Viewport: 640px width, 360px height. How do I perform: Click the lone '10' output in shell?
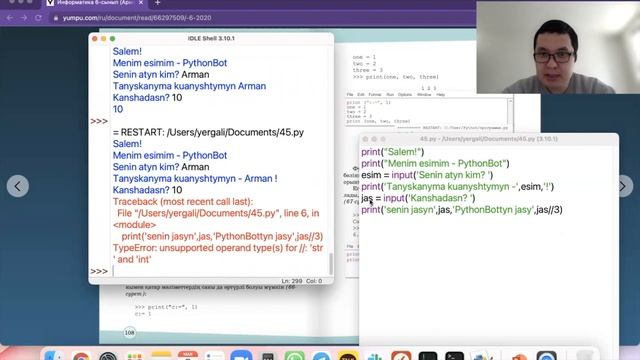pyautogui.click(x=118, y=109)
